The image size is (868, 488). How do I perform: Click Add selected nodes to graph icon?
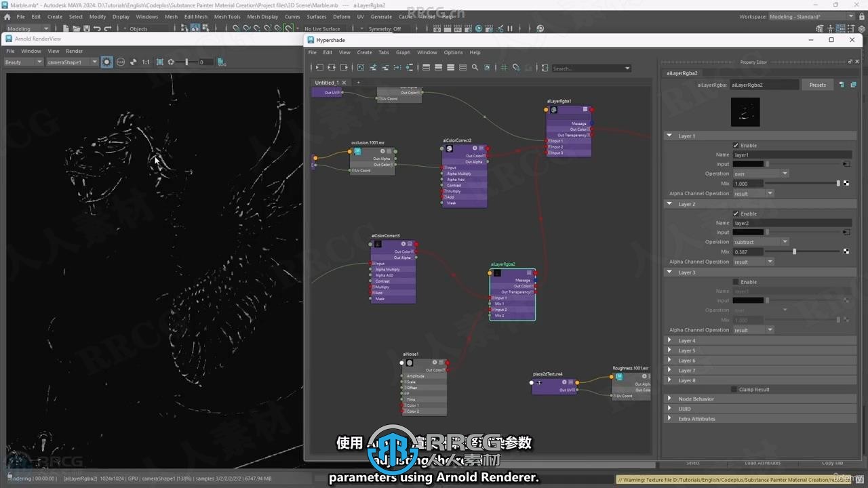point(373,68)
